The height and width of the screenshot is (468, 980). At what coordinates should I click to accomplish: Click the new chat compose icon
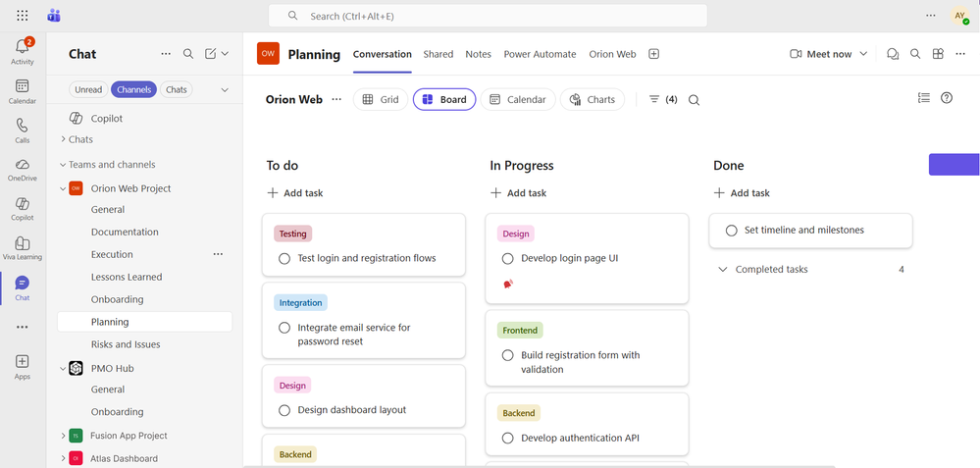tap(211, 54)
